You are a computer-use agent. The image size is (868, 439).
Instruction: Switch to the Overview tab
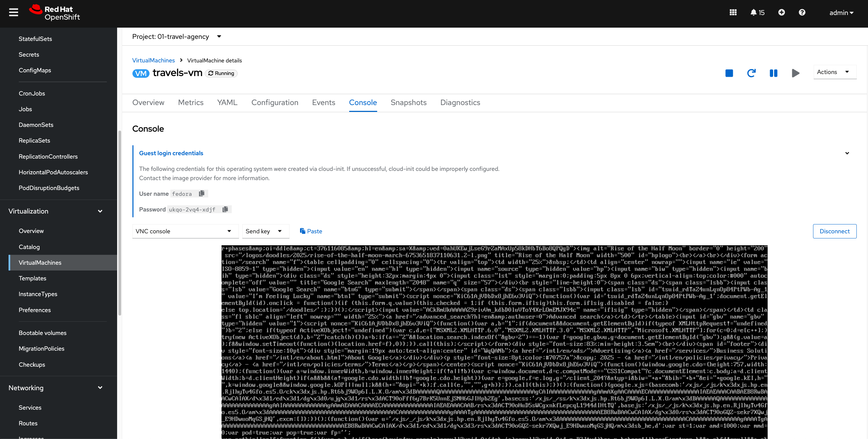(148, 103)
